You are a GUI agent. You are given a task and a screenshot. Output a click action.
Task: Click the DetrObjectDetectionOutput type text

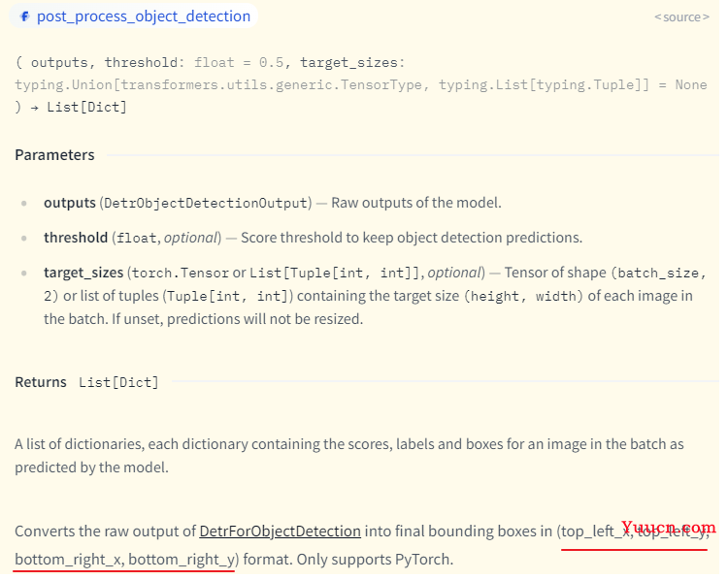[206, 204]
